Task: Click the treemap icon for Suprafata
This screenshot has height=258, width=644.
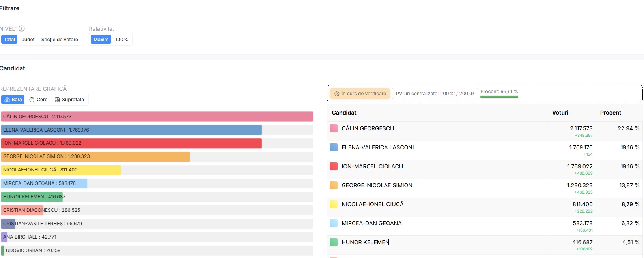Action: tap(57, 100)
